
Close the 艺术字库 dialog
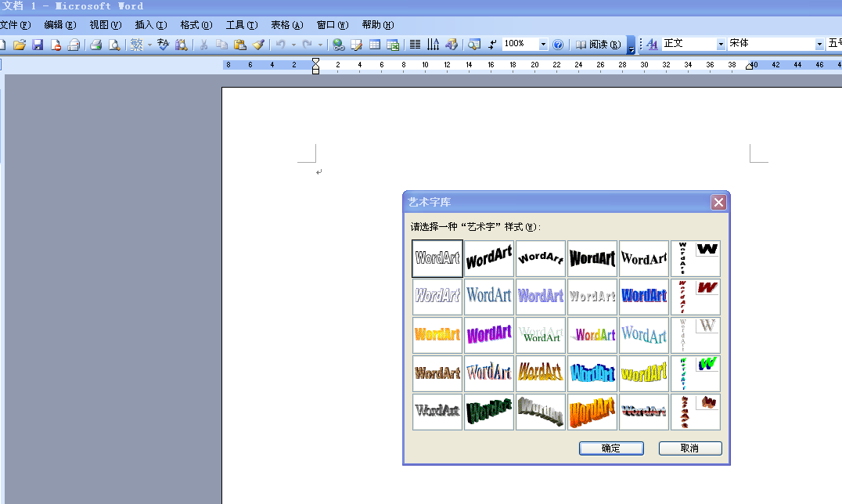pyautogui.click(x=718, y=202)
